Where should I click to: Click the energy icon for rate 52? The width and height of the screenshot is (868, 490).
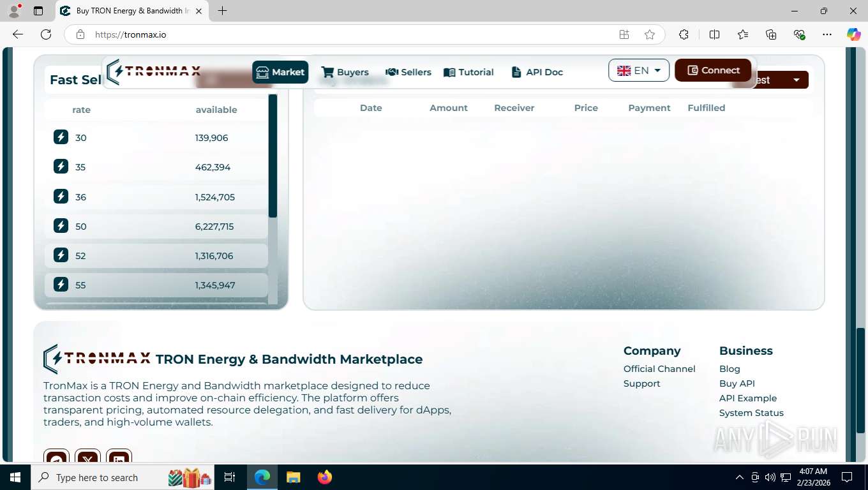61,255
